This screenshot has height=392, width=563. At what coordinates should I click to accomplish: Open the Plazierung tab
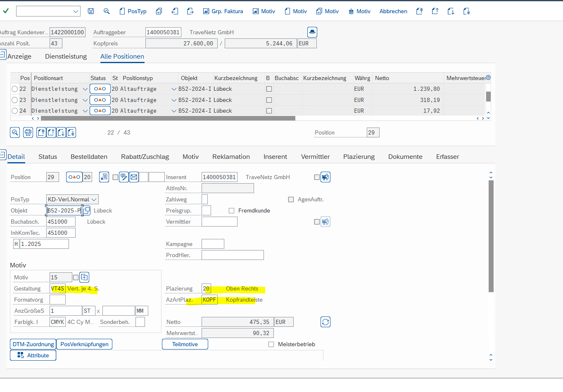click(x=359, y=156)
